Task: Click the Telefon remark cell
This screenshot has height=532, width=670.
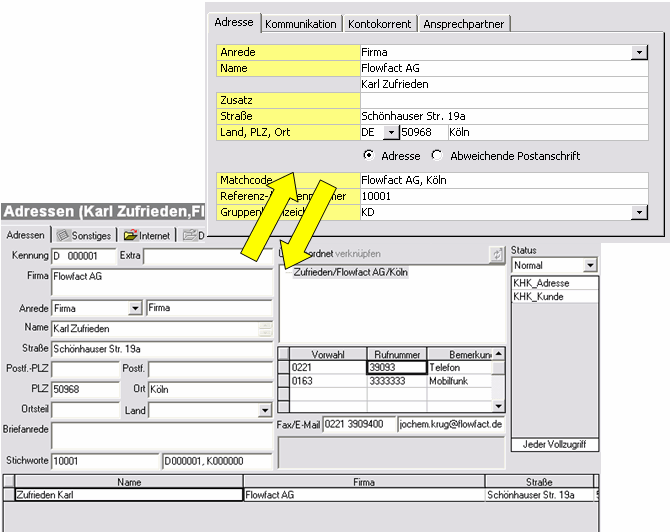Action: (x=459, y=367)
